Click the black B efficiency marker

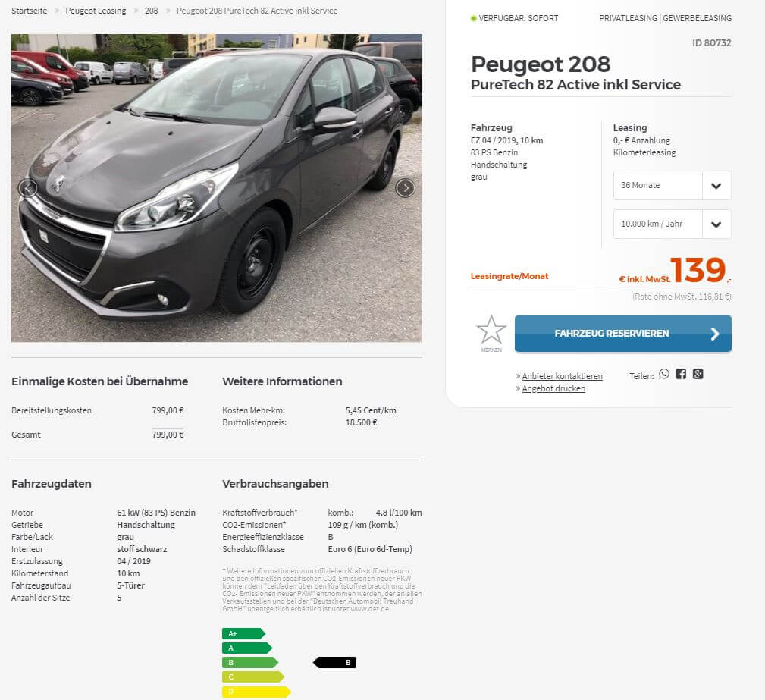[334, 662]
